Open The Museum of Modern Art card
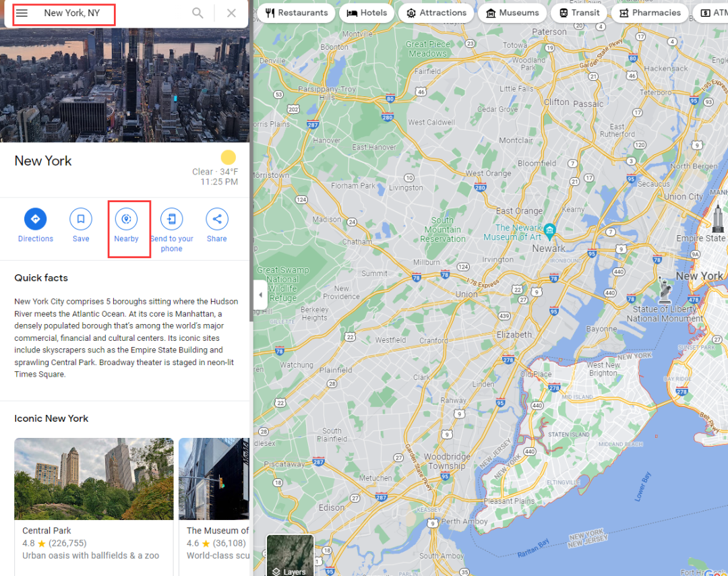 coord(214,479)
